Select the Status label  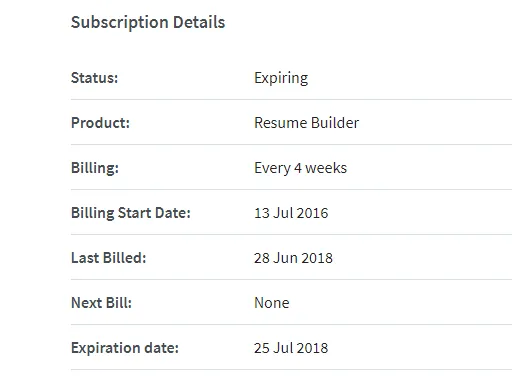[x=94, y=78]
